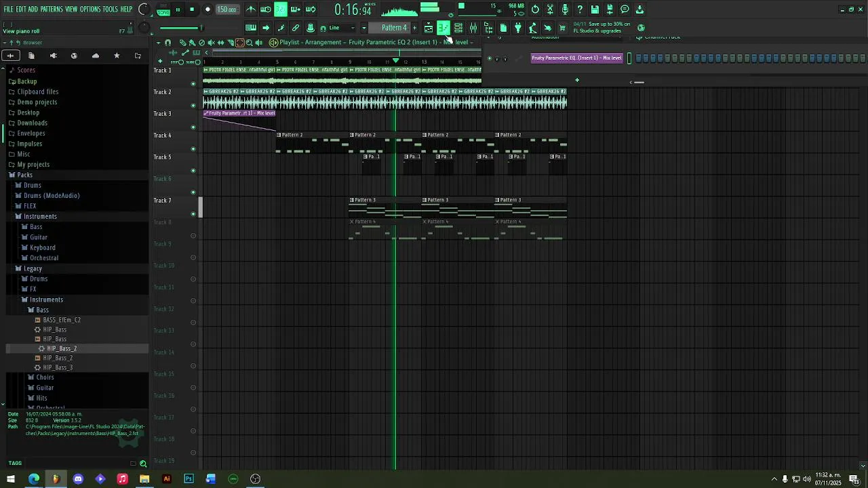Open browser search magnifier icon
868x488 pixels.
coord(143,464)
